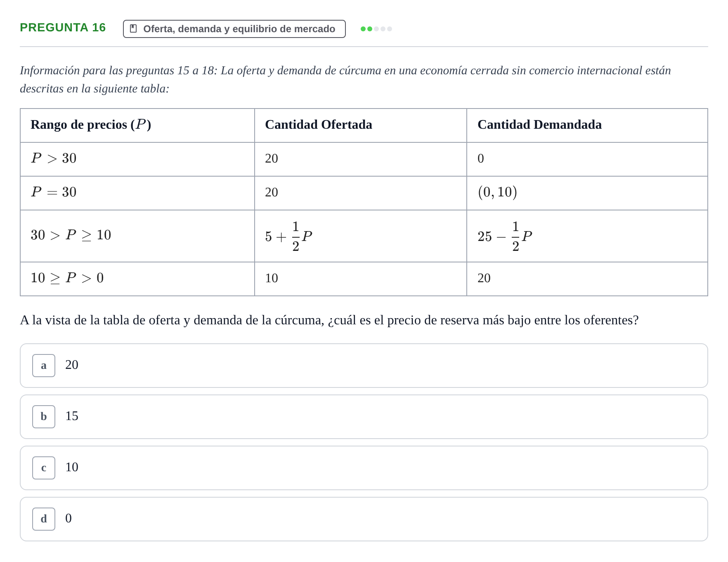Click the 5 + ½P supply formula cell
728x562 pixels.
tap(361, 236)
